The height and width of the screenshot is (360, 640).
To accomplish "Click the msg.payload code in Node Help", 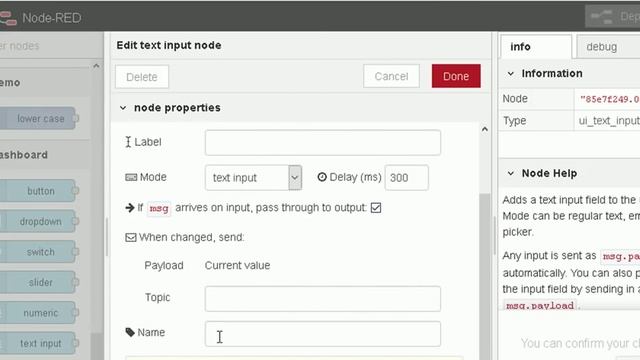I will click(540, 305).
